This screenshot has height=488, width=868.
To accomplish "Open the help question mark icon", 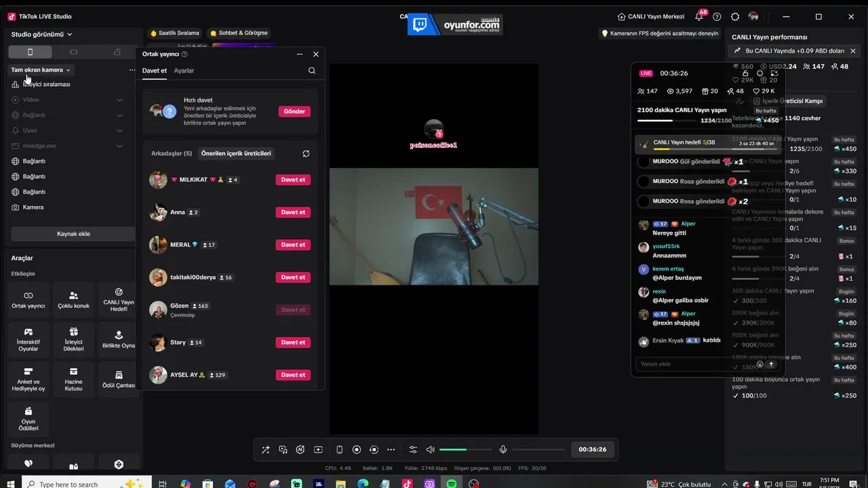I will point(717,16).
